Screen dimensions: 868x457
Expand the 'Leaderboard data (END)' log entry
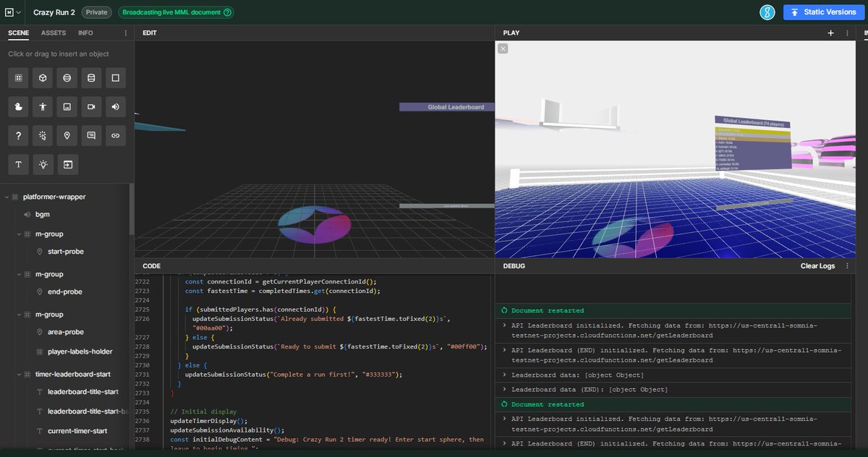click(504, 390)
